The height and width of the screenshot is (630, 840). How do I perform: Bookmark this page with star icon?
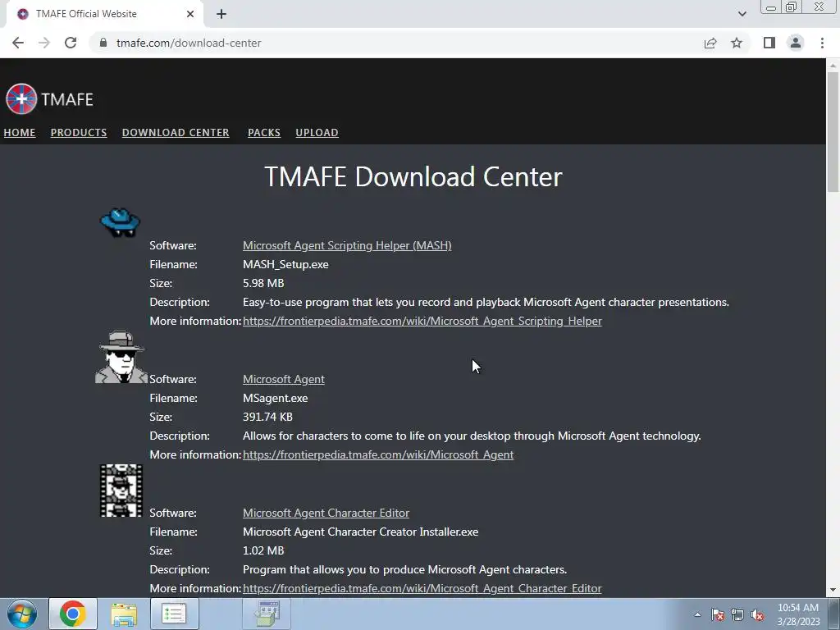(737, 43)
